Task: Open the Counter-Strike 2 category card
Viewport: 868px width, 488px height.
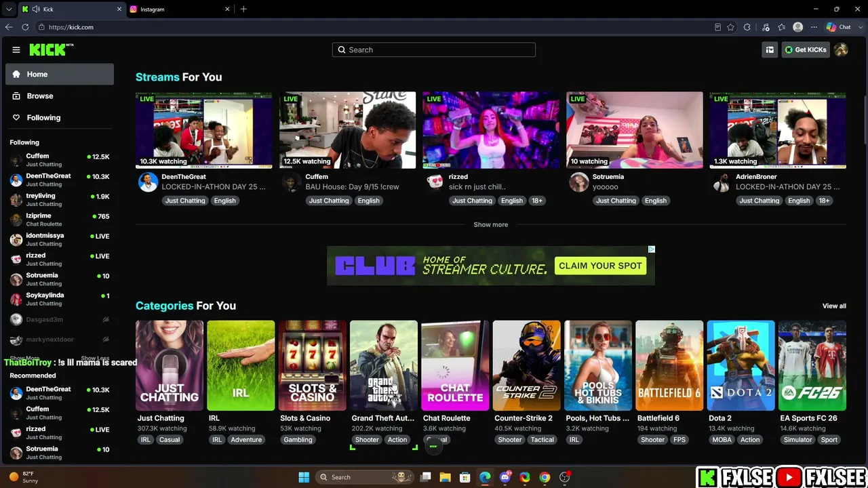Action: 527,365
